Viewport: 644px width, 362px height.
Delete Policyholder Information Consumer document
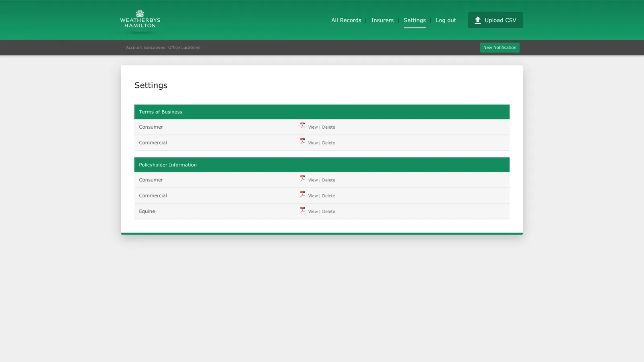(328, 180)
